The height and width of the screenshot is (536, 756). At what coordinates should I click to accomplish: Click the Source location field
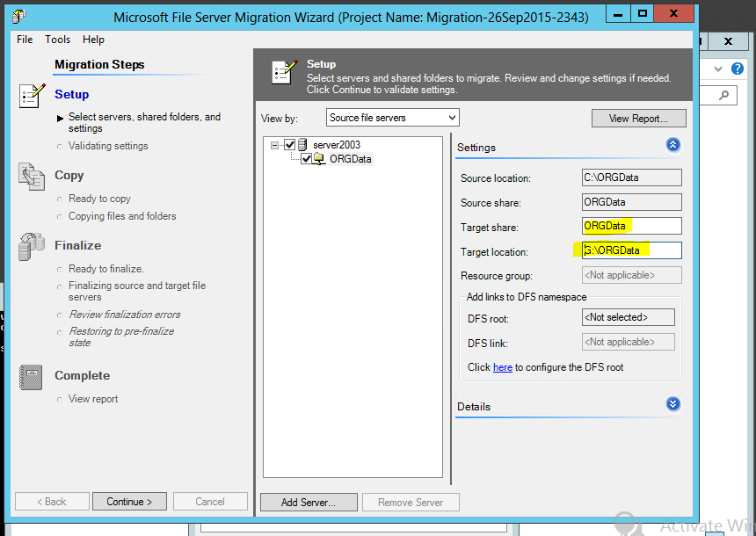point(631,177)
